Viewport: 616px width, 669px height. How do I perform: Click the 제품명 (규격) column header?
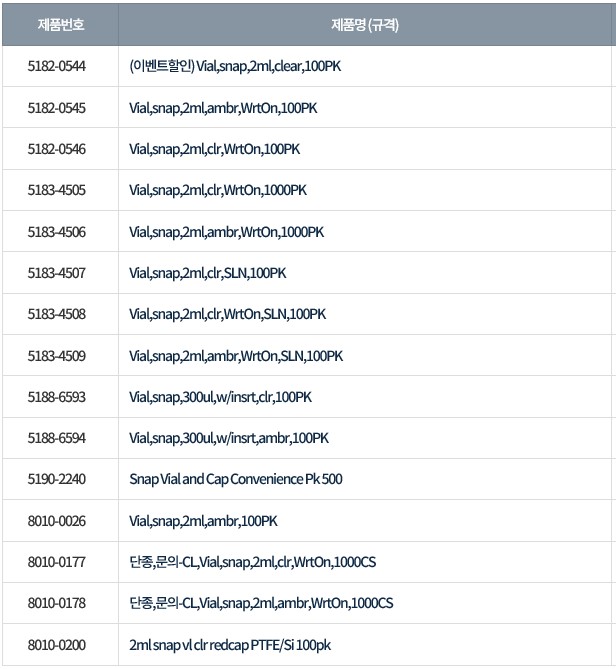click(364, 25)
